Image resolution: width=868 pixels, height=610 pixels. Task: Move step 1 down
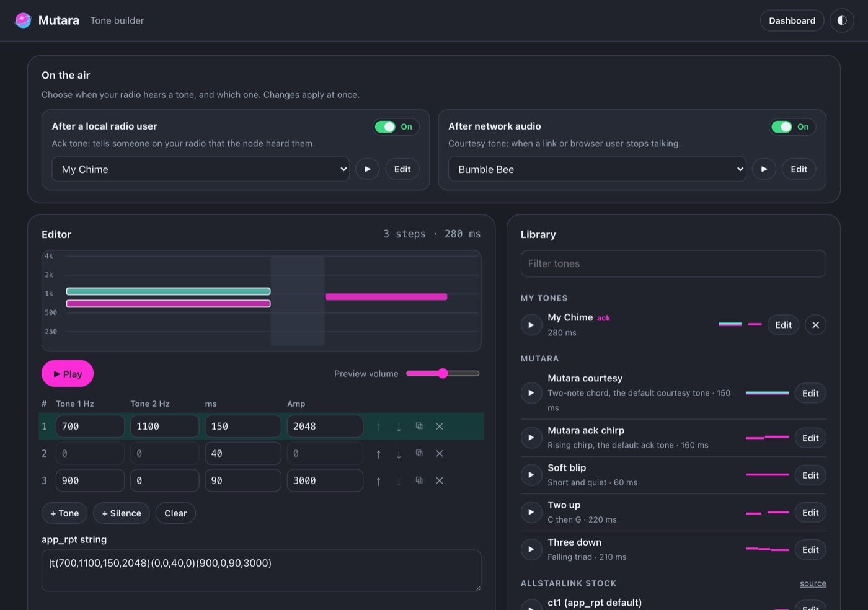tap(399, 427)
